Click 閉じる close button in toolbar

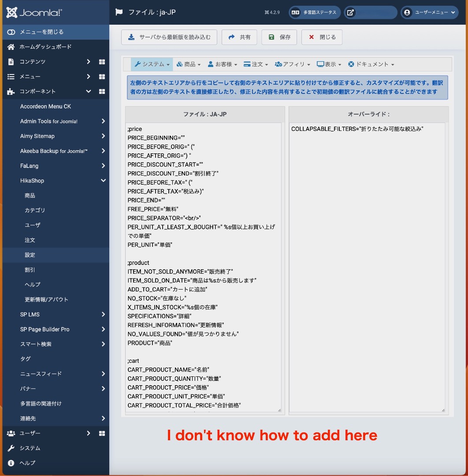pos(322,37)
